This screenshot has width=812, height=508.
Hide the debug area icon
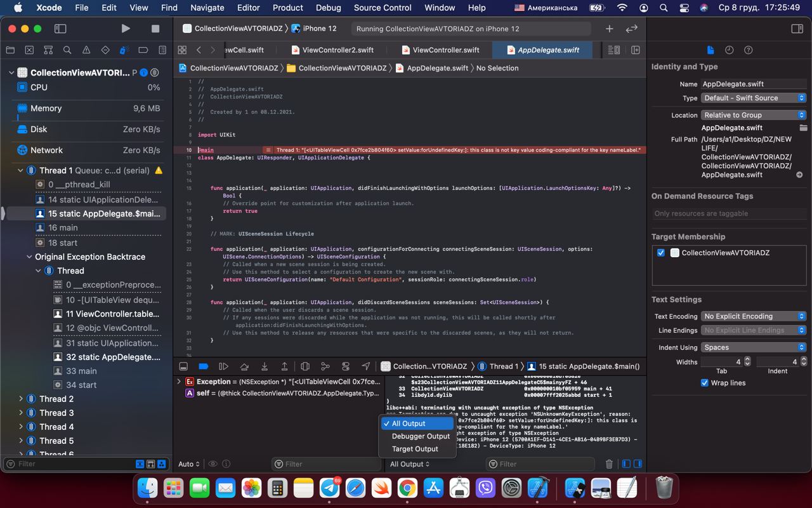pyautogui.click(x=183, y=366)
